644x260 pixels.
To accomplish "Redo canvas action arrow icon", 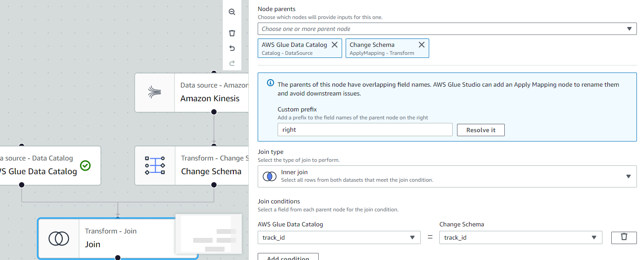I will pyautogui.click(x=232, y=63).
